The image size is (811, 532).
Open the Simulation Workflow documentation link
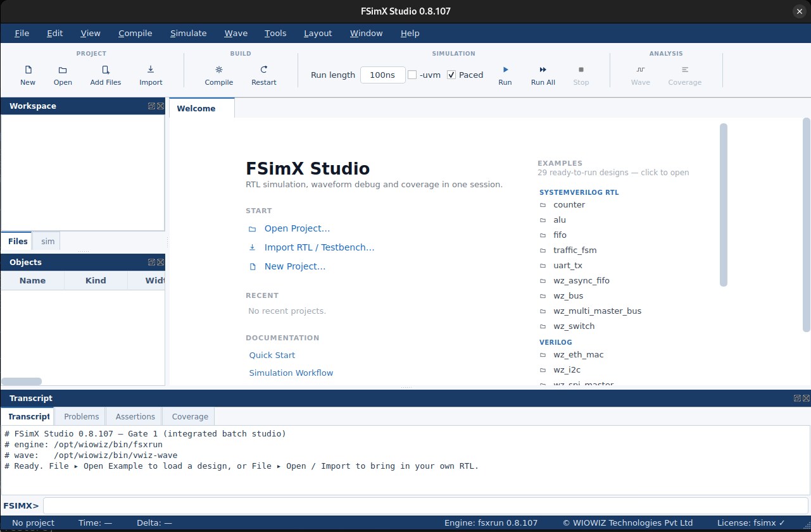pos(291,373)
